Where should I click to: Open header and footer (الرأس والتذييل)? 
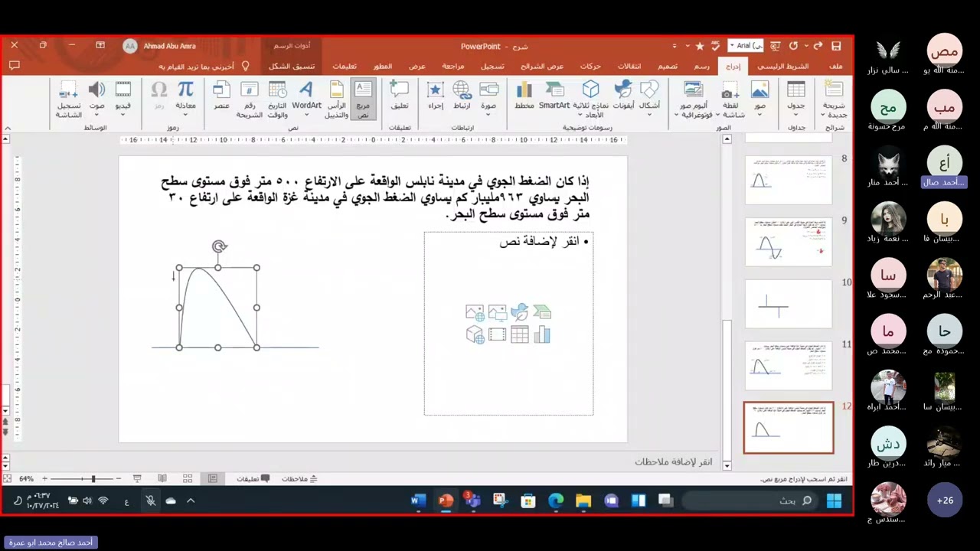tap(337, 99)
